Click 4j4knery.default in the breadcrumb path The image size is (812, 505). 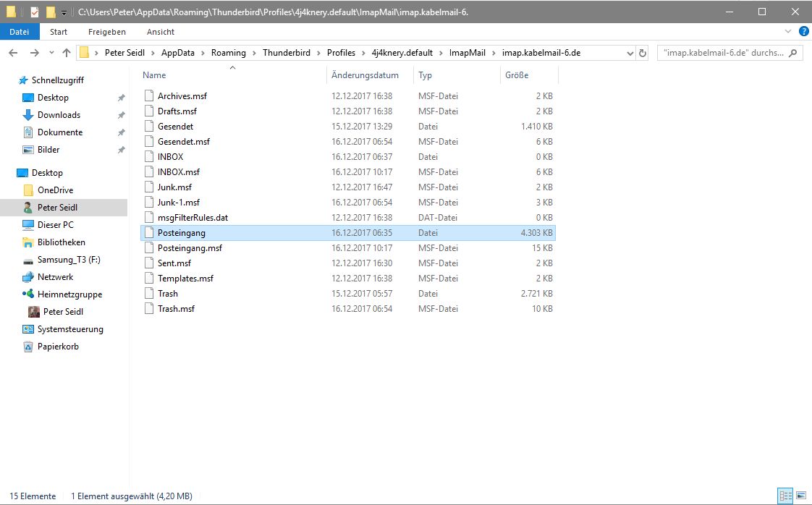coord(402,53)
